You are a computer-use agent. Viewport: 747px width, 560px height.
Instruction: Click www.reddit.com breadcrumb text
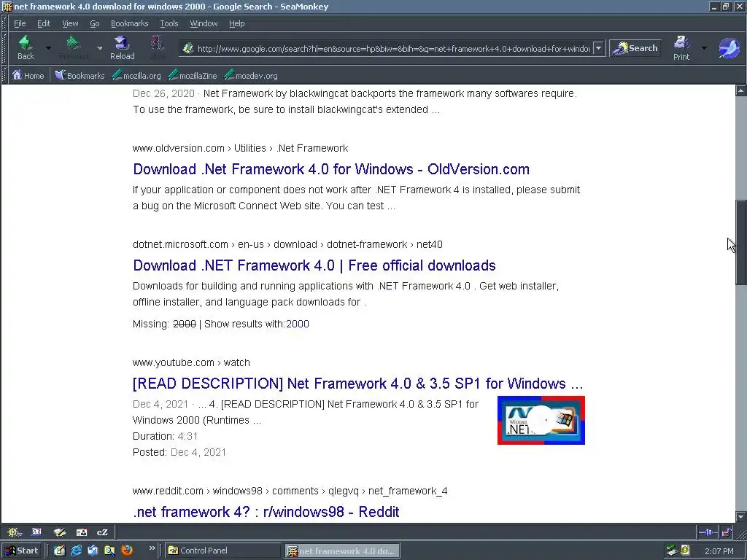tap(169, 491)
